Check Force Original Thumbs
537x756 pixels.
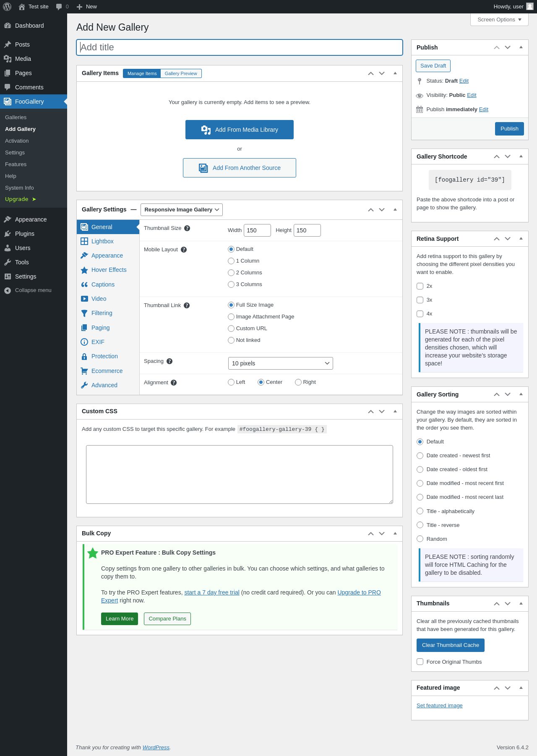click(x=420, y=662)
